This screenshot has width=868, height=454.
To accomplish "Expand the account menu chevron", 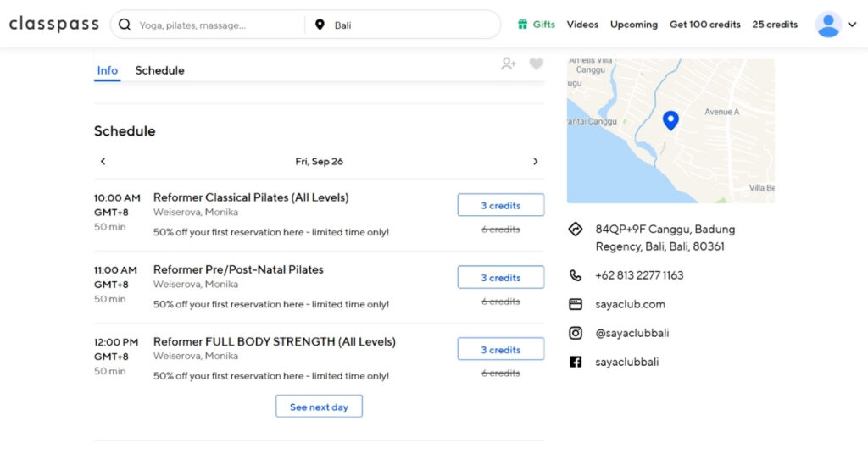I will click(853, 25).
